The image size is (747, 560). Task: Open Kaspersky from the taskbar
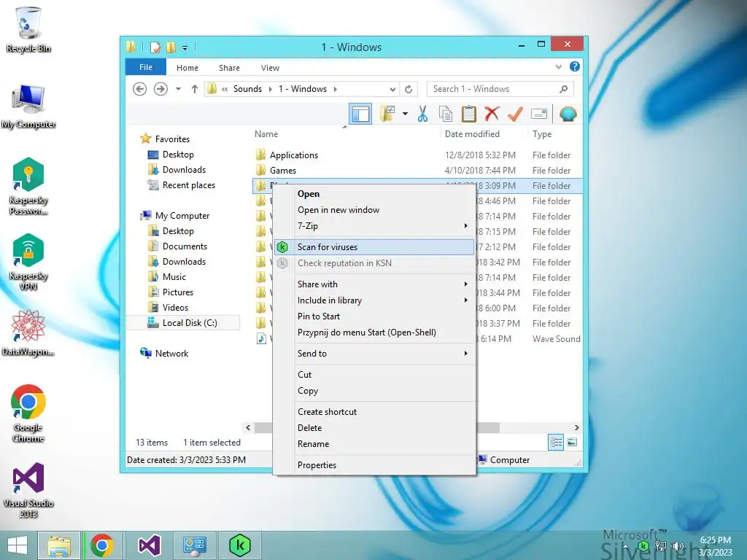(239, 545)
